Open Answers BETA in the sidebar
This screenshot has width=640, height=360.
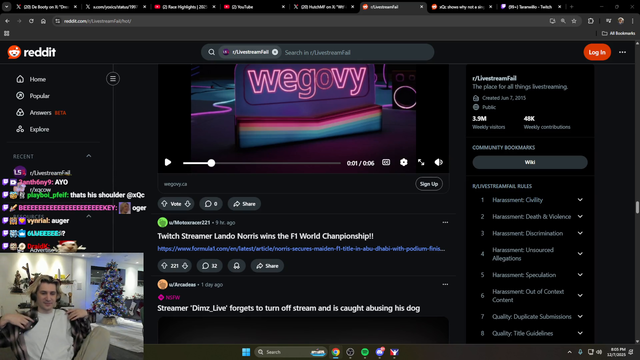click(x=47, y=113)
